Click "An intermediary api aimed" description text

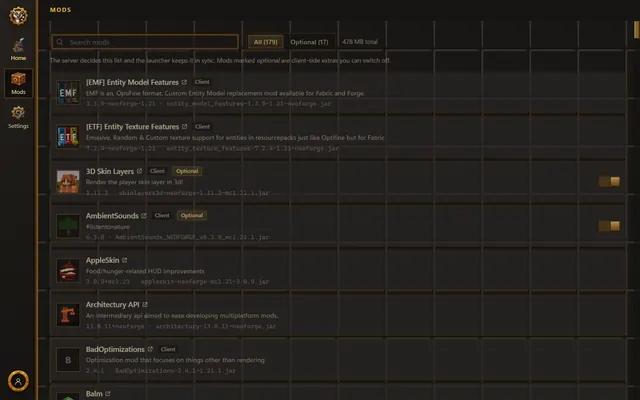tap(182, 316)
